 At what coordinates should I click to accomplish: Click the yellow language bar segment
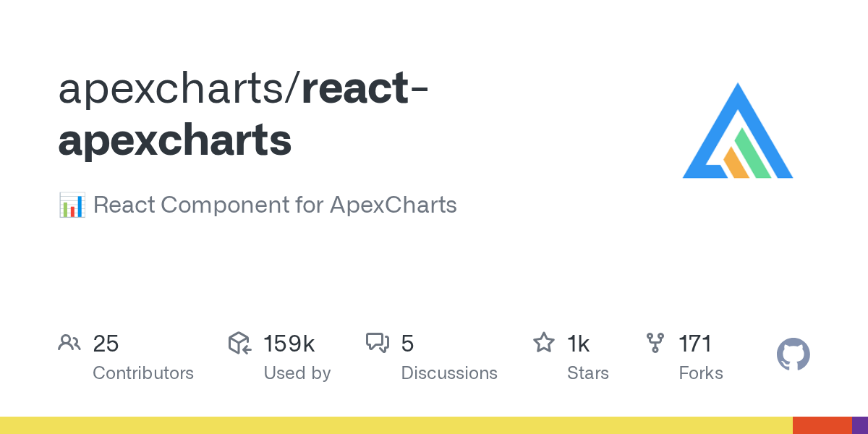396,425
